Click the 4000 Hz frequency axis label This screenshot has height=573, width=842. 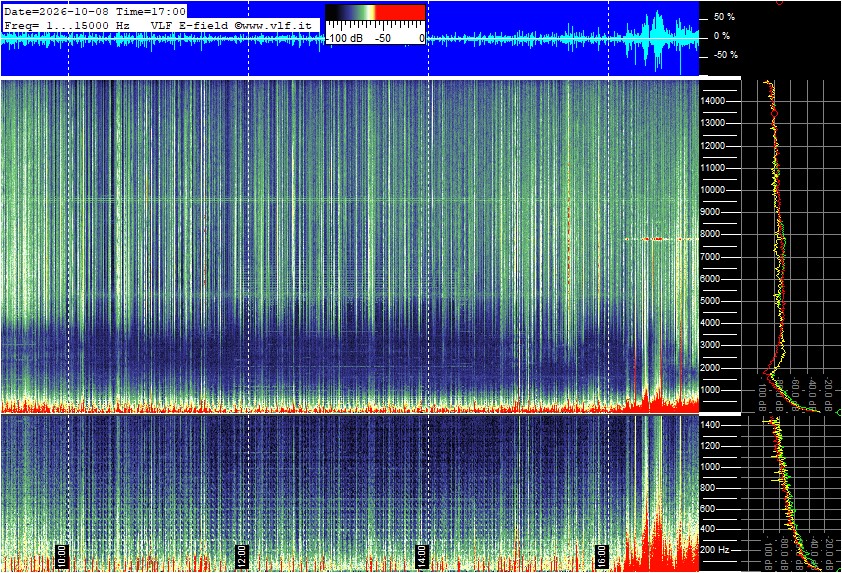[x=712, y=323]
